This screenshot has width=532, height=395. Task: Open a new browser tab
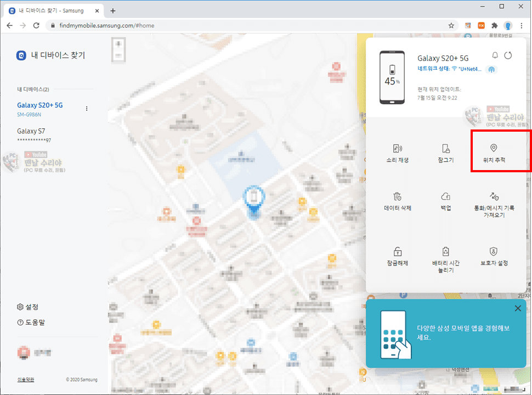113,11
